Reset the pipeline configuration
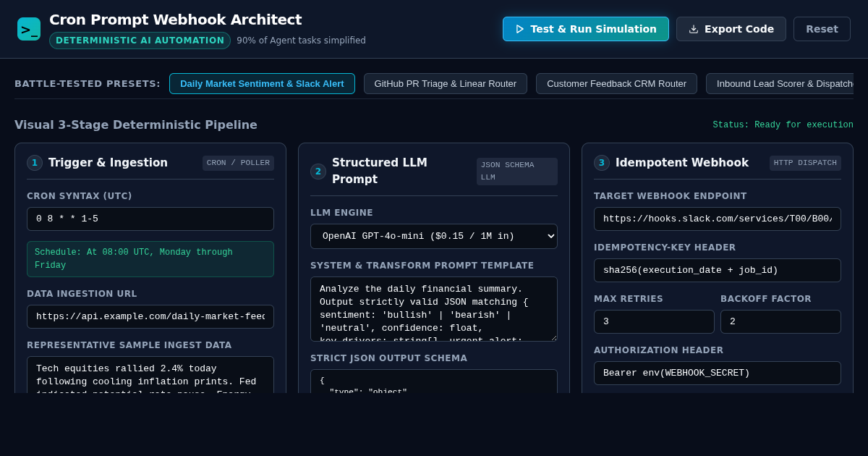The image size is (868, 456). coord(822,29)
